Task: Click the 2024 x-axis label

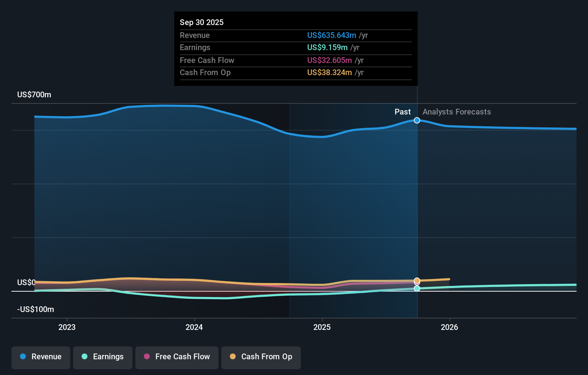Action: pos(194,327)
